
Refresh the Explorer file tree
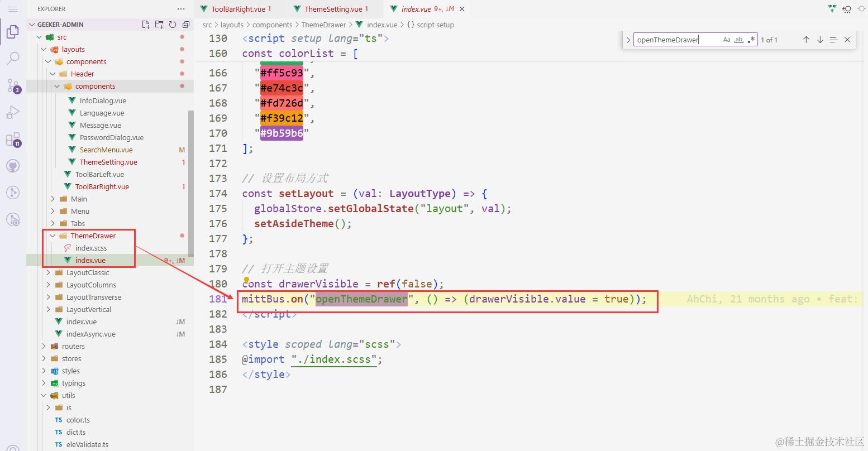(x=173, y=25)
